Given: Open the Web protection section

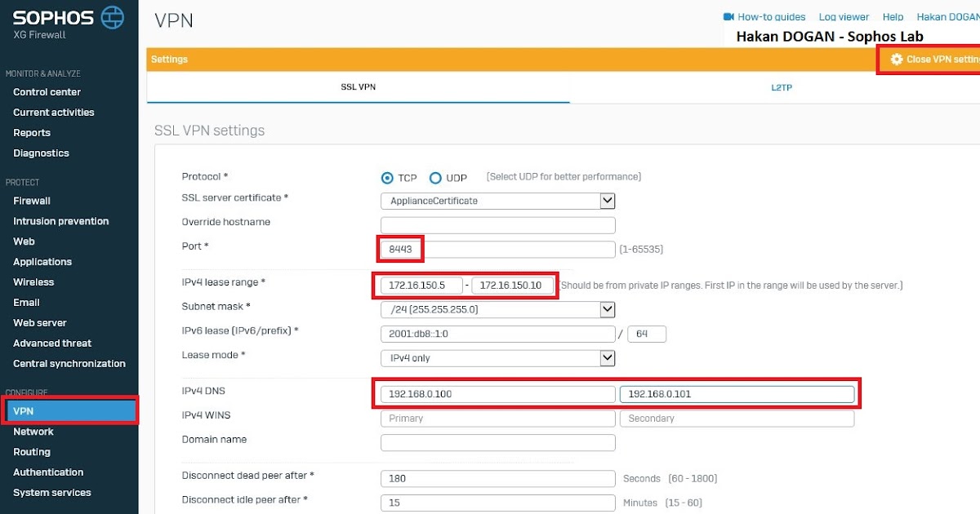Looking at the screenshot, I should 24,241.
